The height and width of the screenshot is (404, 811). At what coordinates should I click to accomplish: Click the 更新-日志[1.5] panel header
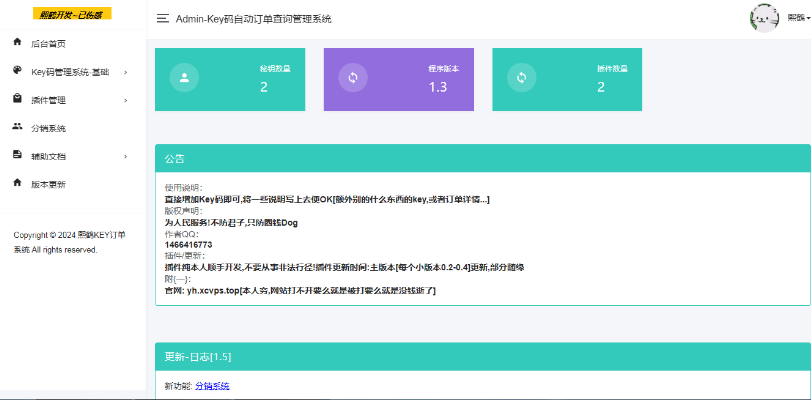[483, 356]
